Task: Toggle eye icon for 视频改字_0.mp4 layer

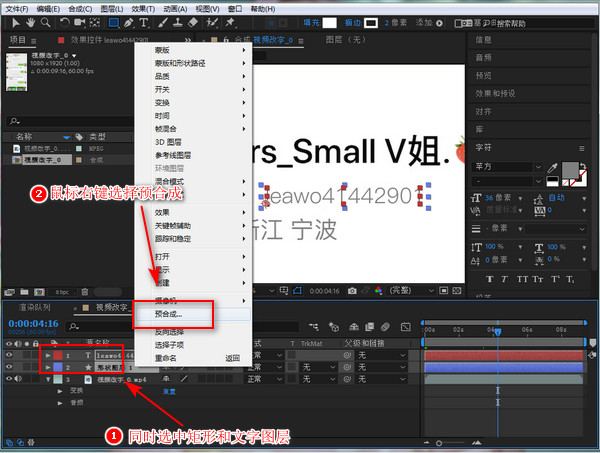Action: coord(10,379)
